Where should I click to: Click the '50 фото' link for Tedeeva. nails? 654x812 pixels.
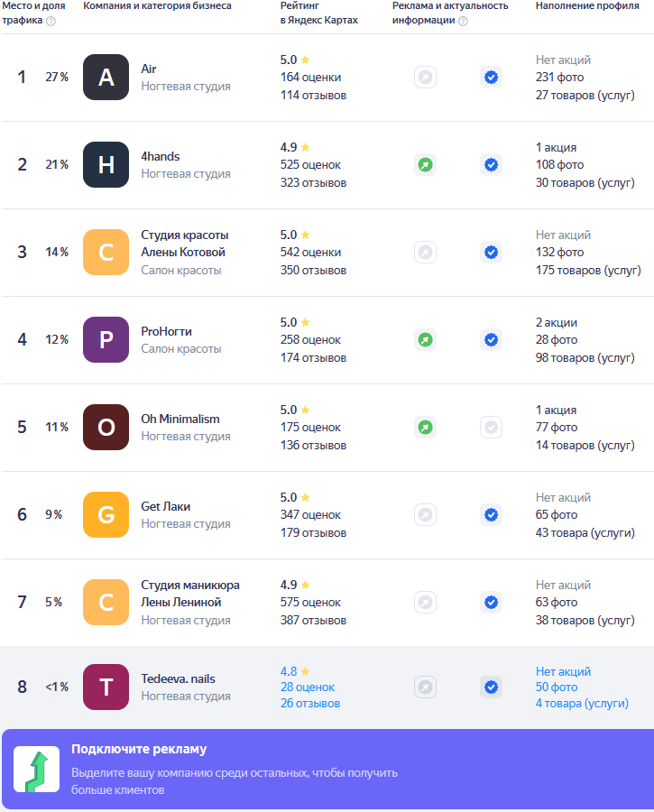pos(557,687)
